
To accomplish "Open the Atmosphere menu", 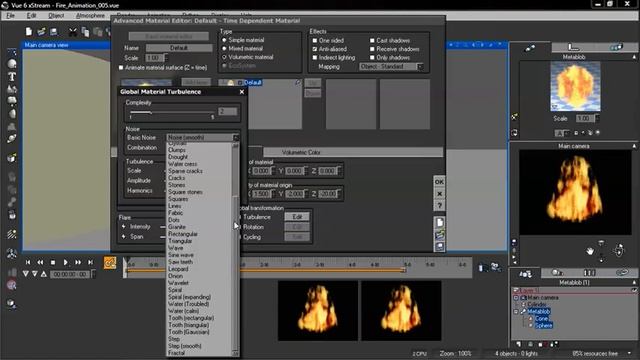I will click(90, 16).
